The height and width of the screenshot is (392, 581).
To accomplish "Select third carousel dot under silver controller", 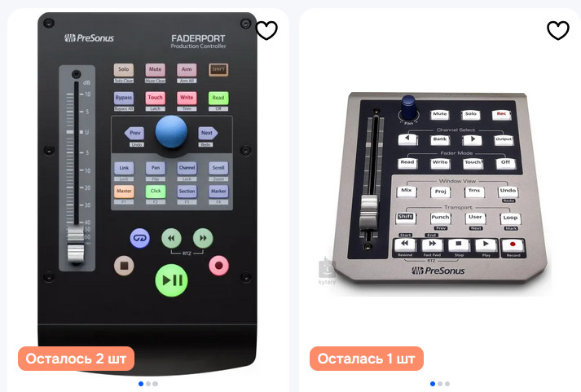I will coord(447,384).
